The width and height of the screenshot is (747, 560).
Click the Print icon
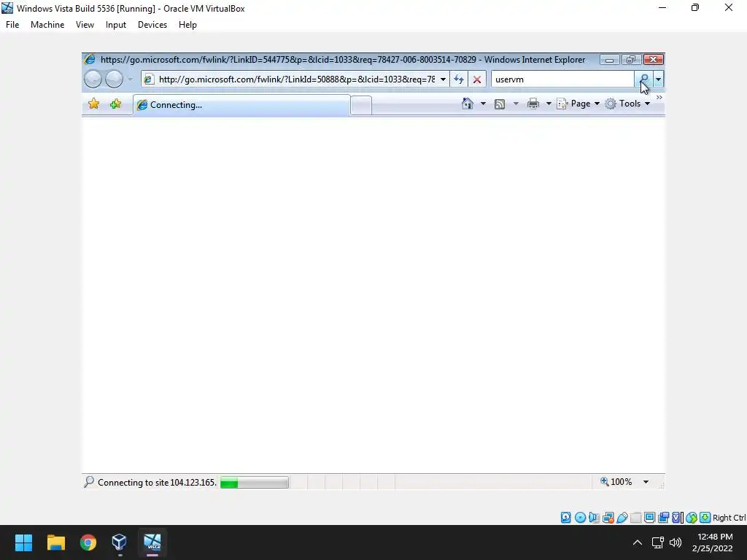click(533, 104)
